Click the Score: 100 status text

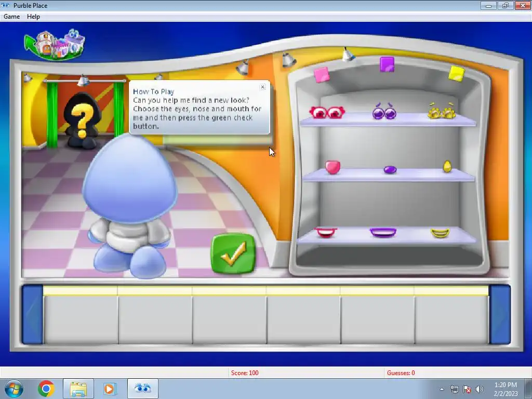point(245,373)
